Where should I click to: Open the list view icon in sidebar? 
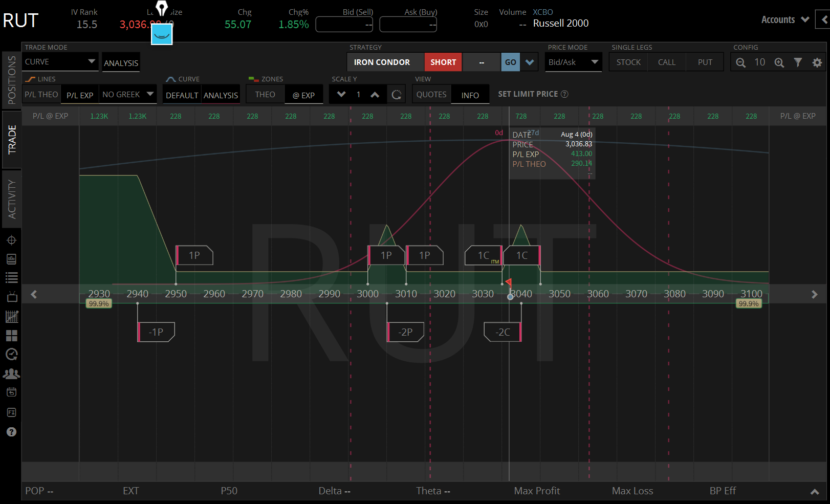tap(11, 278)
